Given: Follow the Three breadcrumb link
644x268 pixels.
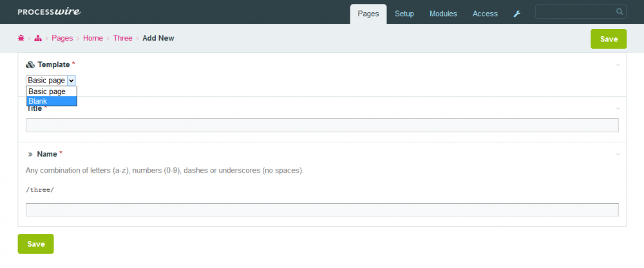Looking at the screenshot, I should [122, 39].
